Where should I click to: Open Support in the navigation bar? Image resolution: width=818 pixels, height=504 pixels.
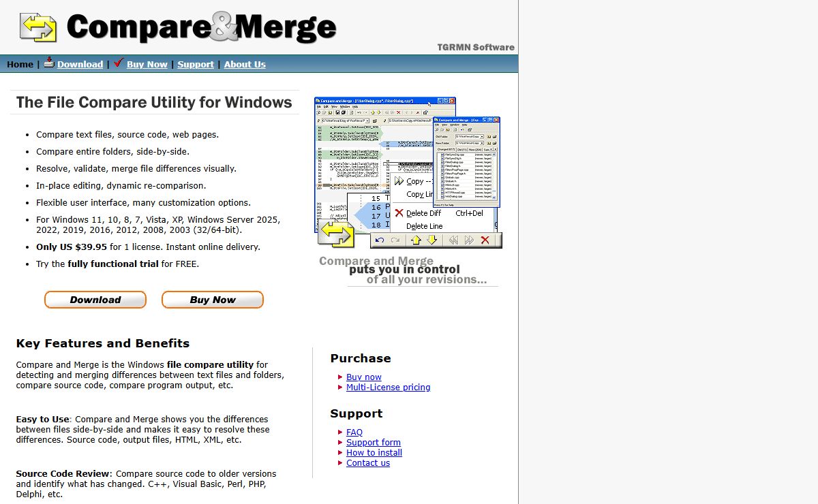(x=196, y=64)
